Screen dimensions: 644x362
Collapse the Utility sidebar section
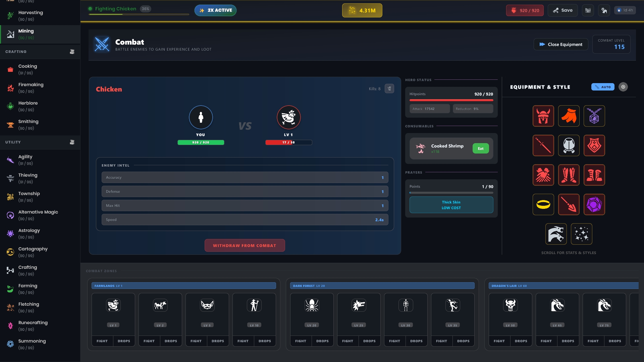(x=72, y=142)
